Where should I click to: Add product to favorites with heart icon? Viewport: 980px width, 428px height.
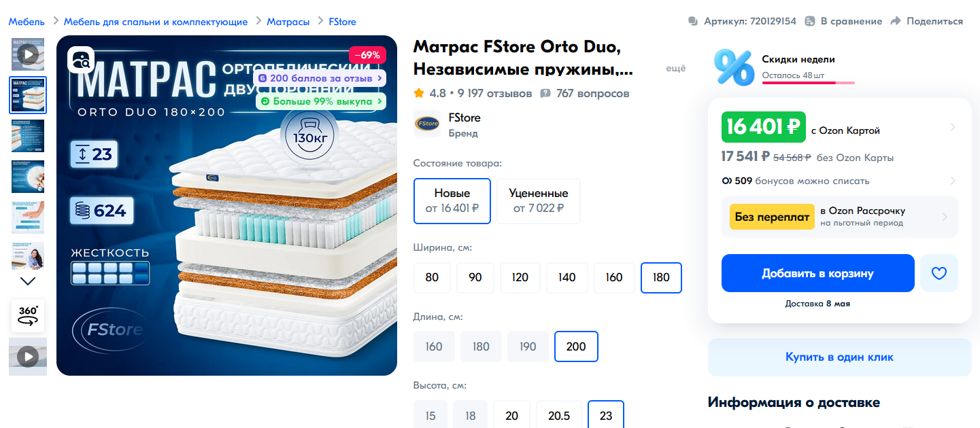[x=939, y=273]
